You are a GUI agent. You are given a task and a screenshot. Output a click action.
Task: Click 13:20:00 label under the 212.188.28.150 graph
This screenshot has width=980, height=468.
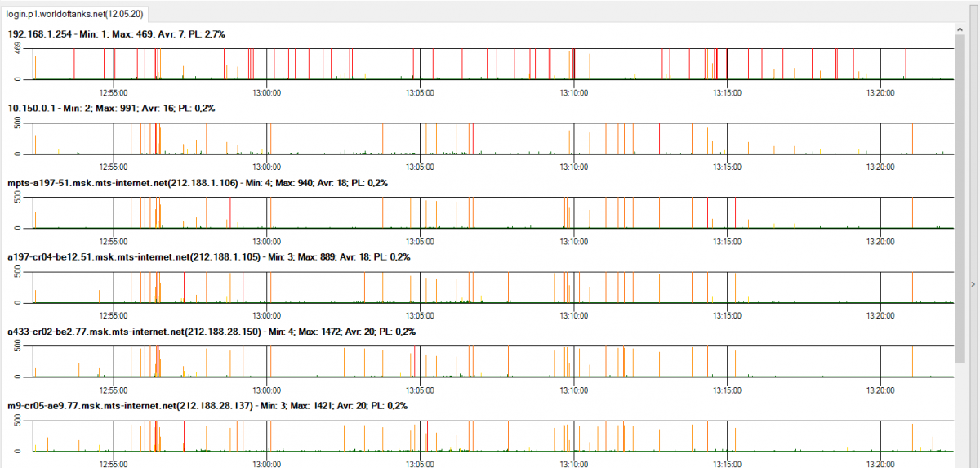point(880,390)
